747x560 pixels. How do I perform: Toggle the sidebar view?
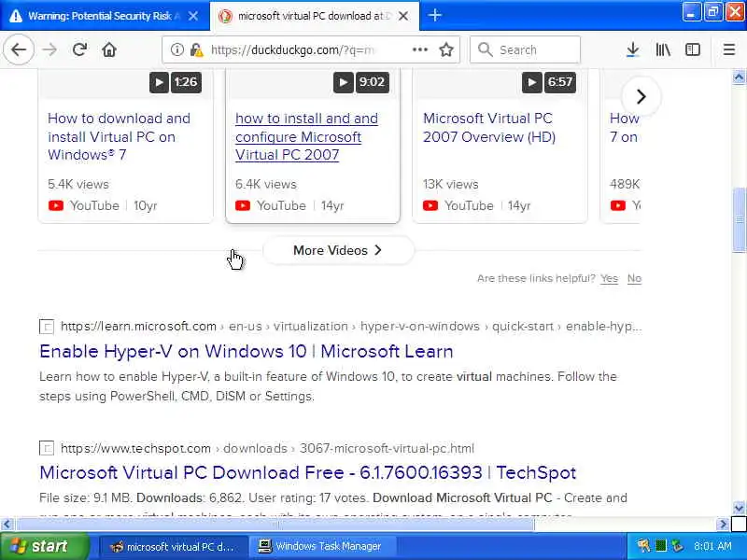[693, 49]
